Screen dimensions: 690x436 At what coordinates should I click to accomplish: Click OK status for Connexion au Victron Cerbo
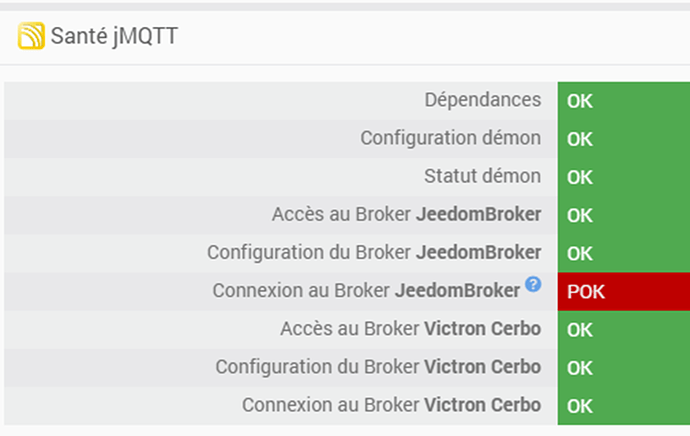pos(580,406)
